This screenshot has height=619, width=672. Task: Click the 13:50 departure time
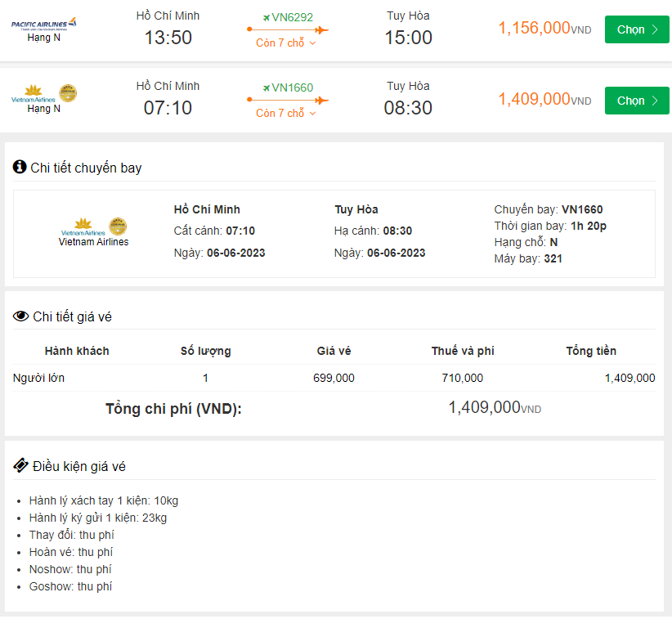point(168,38)
